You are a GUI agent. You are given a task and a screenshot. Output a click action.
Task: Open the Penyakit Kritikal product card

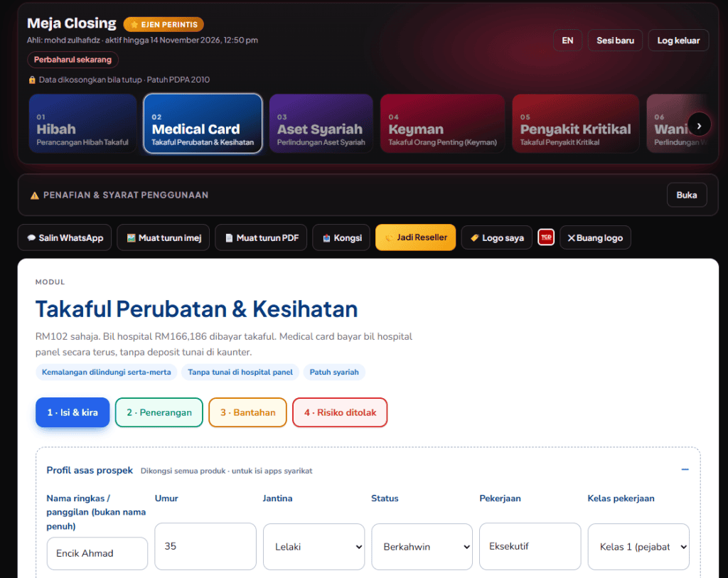(576, 124)
